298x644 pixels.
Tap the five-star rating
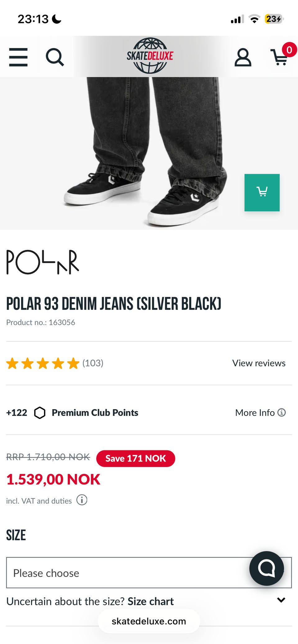43,363
